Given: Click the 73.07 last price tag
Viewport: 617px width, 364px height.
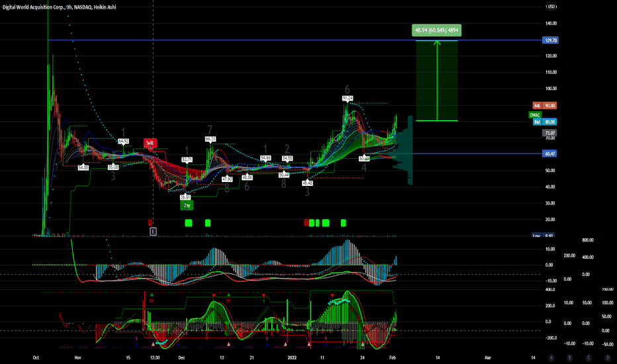Looking at the screenshot, I should coord(549,133).
